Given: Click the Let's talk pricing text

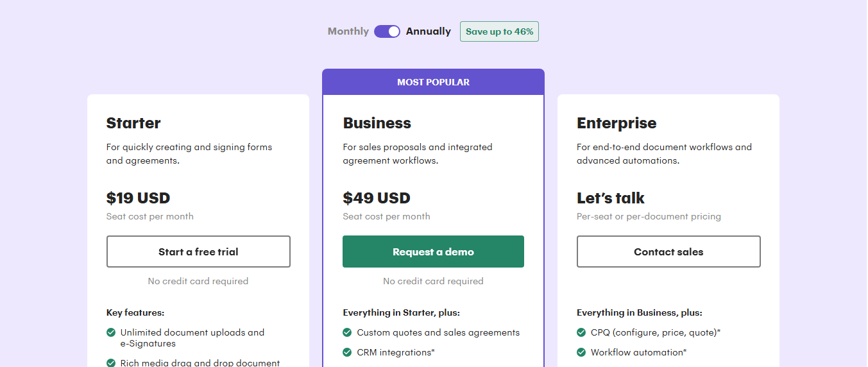Looking at the screenshot, I should (x=610, y=198).
